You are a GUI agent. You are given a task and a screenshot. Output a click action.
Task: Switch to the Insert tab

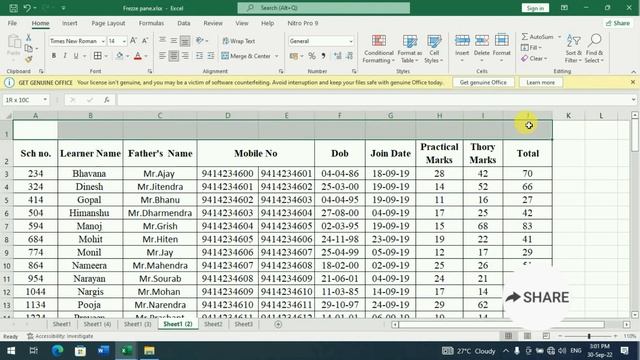69,23
